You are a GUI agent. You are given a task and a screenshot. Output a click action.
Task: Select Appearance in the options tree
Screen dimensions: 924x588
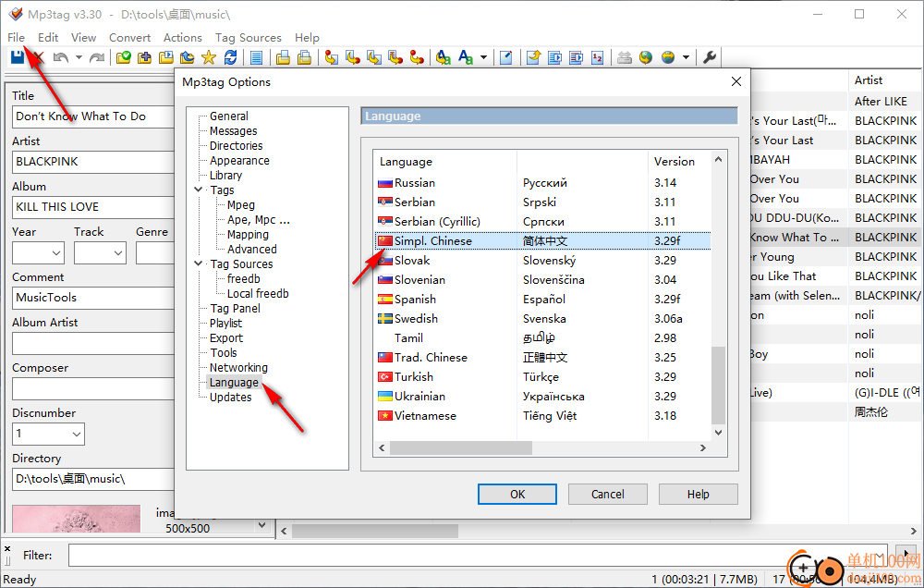click(239, 161)
